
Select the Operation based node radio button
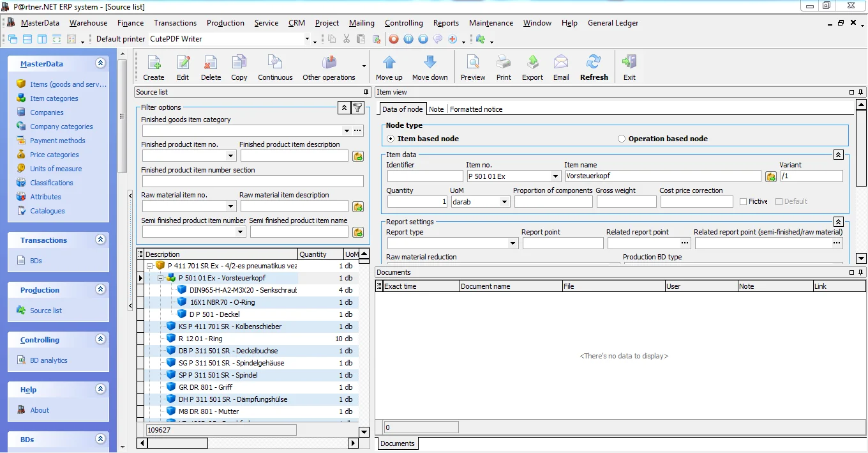coord(622,139)
